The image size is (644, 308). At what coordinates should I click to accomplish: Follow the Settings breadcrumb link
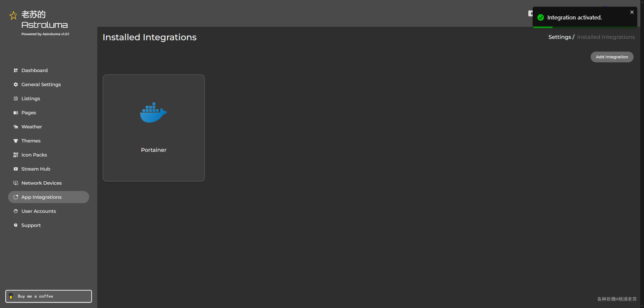[x=559, y=37]
